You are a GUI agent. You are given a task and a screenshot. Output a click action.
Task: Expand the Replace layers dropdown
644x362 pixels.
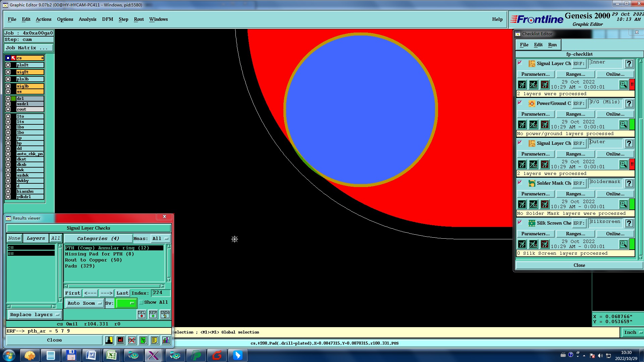pos(34,314)
